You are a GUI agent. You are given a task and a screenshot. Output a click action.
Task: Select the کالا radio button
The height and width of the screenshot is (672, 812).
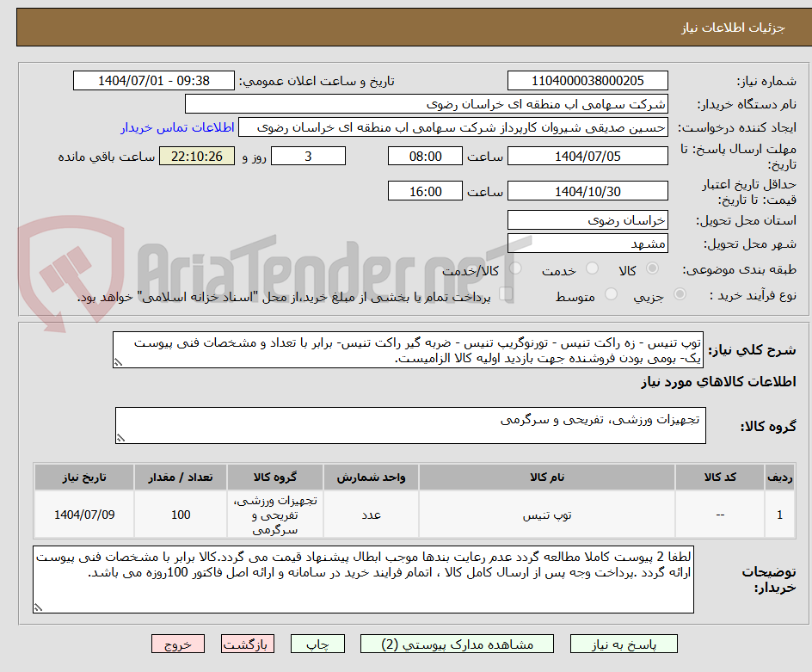click(651, 268)
